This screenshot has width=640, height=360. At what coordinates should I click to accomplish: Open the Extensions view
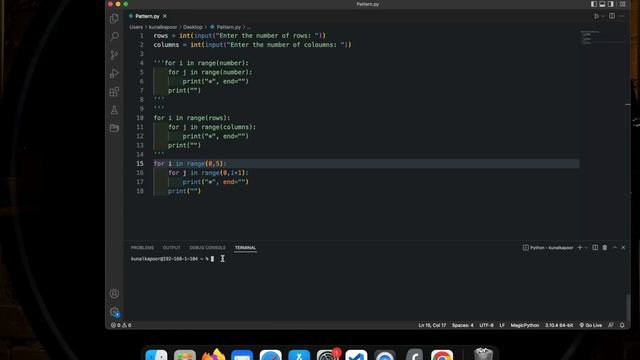click(114, 91)
